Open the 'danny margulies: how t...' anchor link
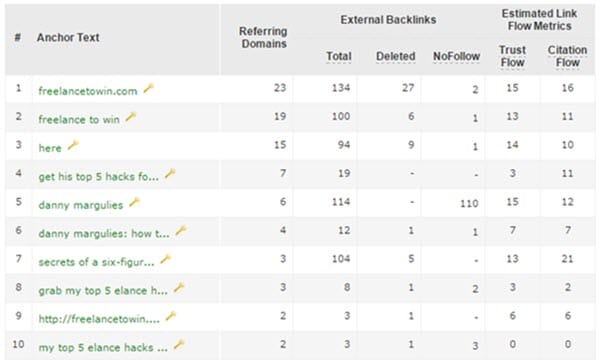The image size is (600, 364). pyautogui.click(x=104, y=233)
